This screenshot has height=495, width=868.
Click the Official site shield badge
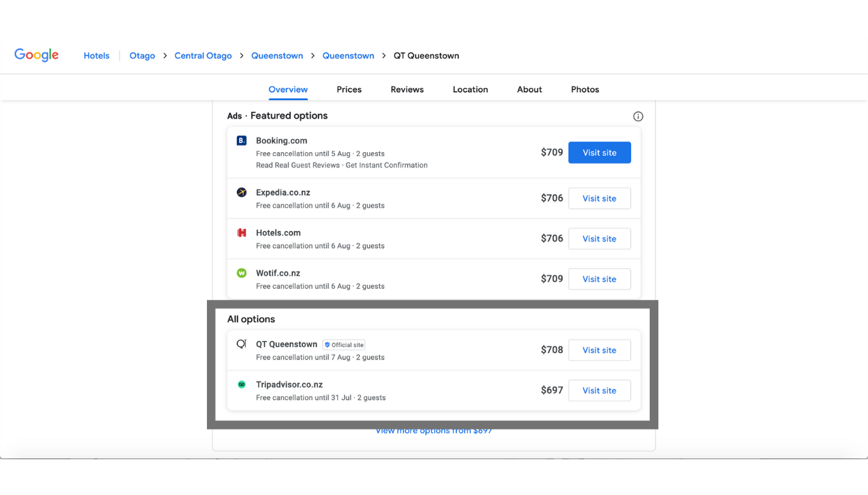pos(344,345)
